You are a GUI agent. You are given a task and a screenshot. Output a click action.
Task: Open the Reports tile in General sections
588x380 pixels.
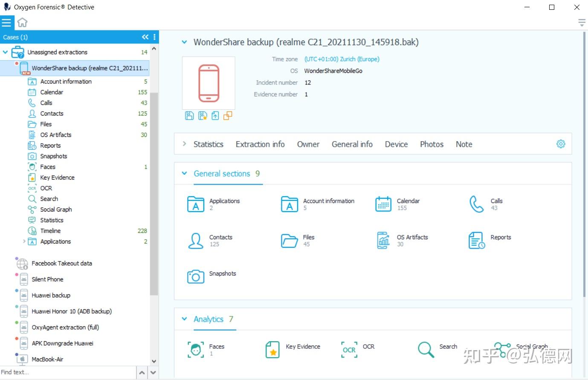pos(490,241)
